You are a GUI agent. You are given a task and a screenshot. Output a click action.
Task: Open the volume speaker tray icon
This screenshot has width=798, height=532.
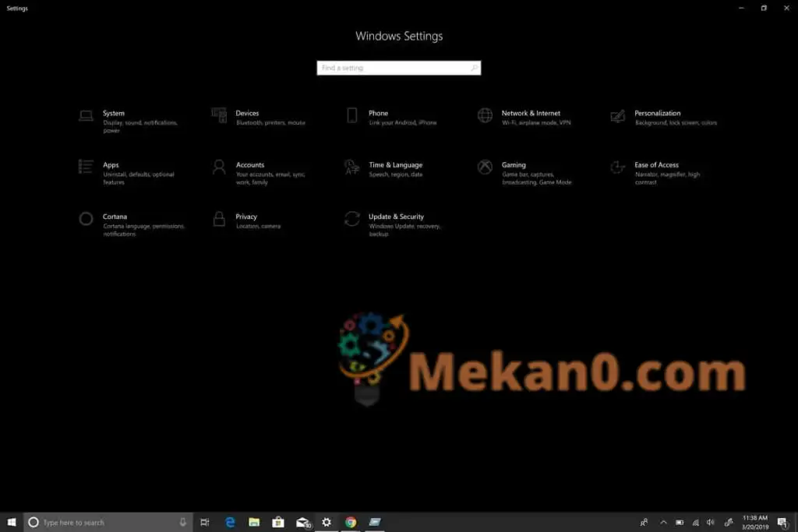711,523
